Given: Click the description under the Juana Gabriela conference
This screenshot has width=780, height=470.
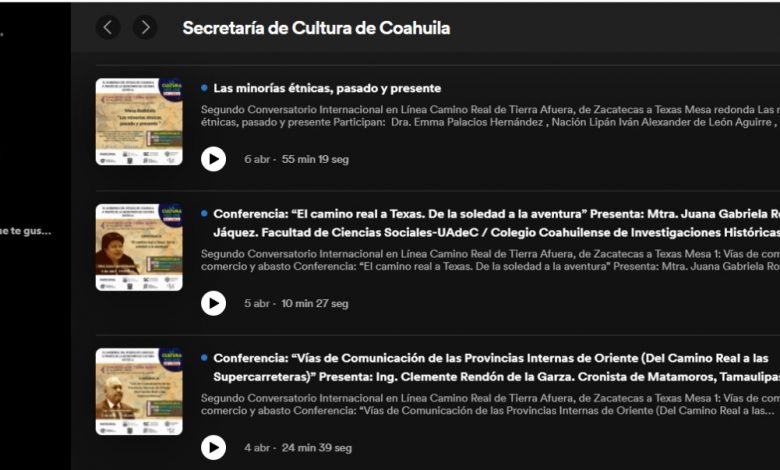Looking at the screenshot, I should click(490, 260).
